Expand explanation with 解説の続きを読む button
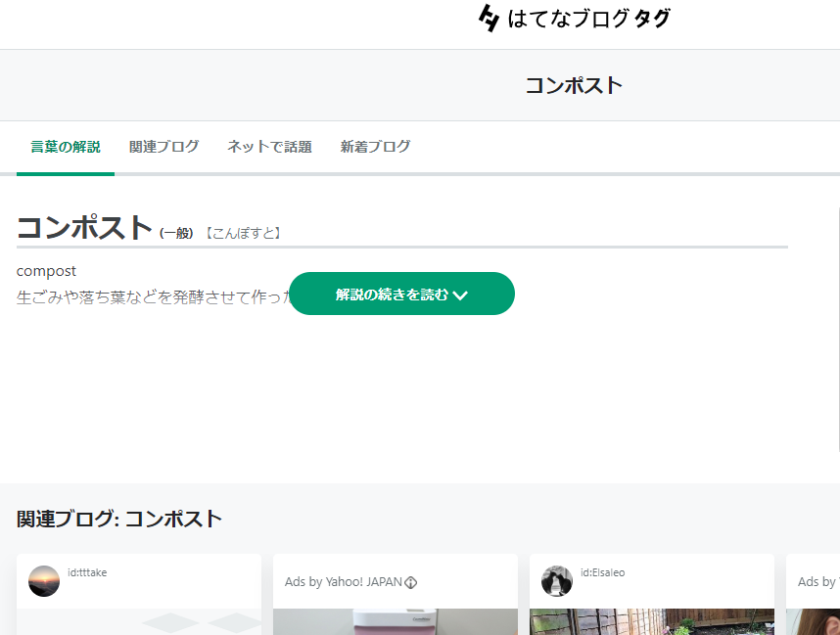 tap(401, 294)
